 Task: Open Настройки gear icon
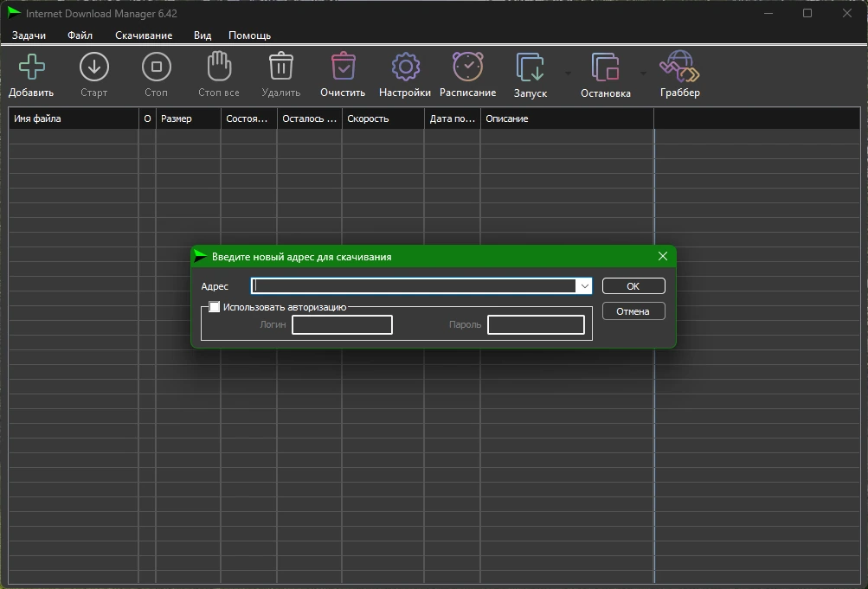click(406, 67)
